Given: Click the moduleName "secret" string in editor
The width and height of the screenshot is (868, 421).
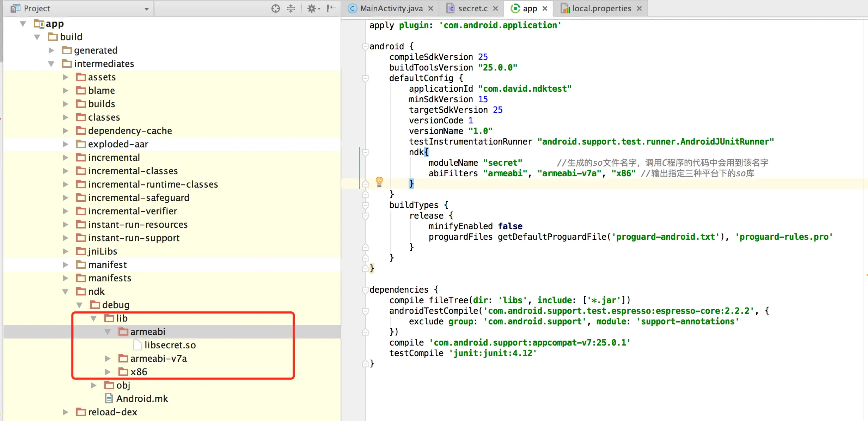Looking at the screenshot, I should click(x=502, y=163).
